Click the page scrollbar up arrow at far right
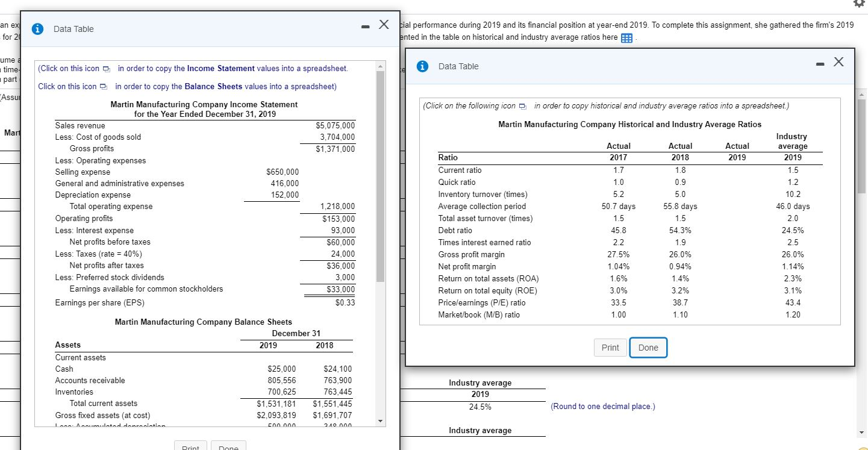 (x=861, y=94)
